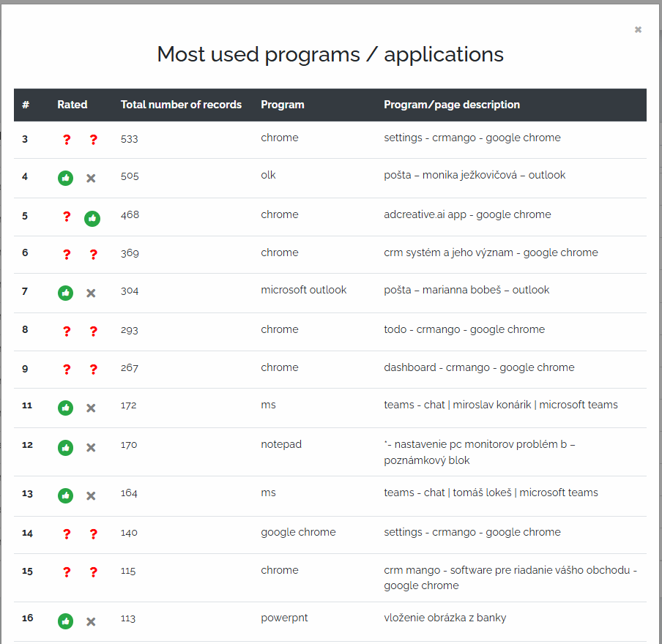Click second question mark in row 3
This screenshot has height=644, width=662.
(93, 140)
